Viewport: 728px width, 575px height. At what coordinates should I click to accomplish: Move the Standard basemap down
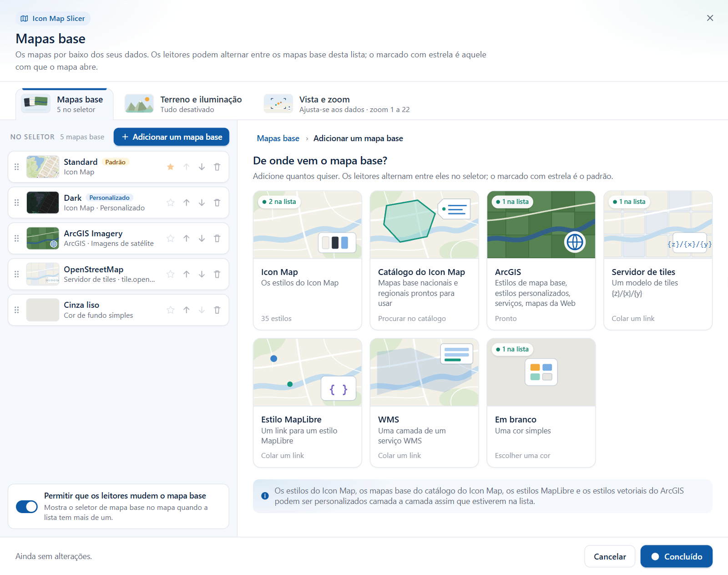tap(202, 167)
